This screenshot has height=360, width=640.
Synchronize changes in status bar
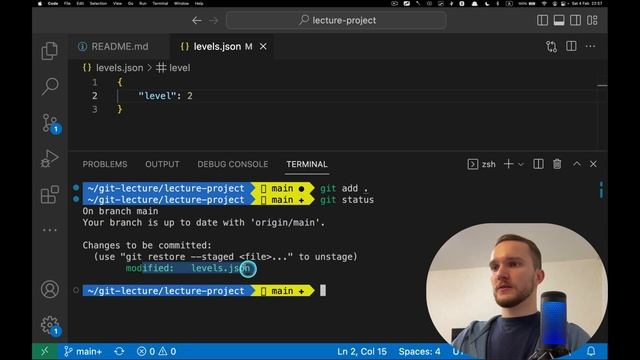[x=119, y=351]
